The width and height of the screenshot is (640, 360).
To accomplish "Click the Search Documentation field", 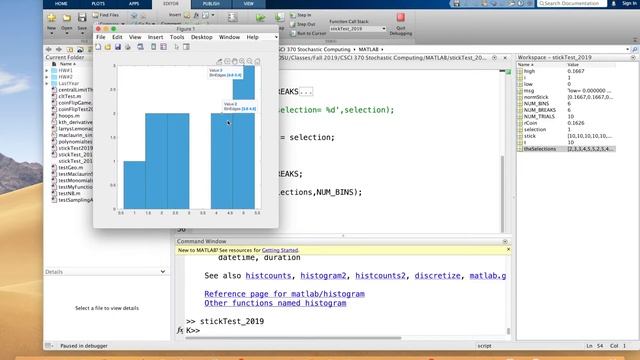I will click(572, 4).
